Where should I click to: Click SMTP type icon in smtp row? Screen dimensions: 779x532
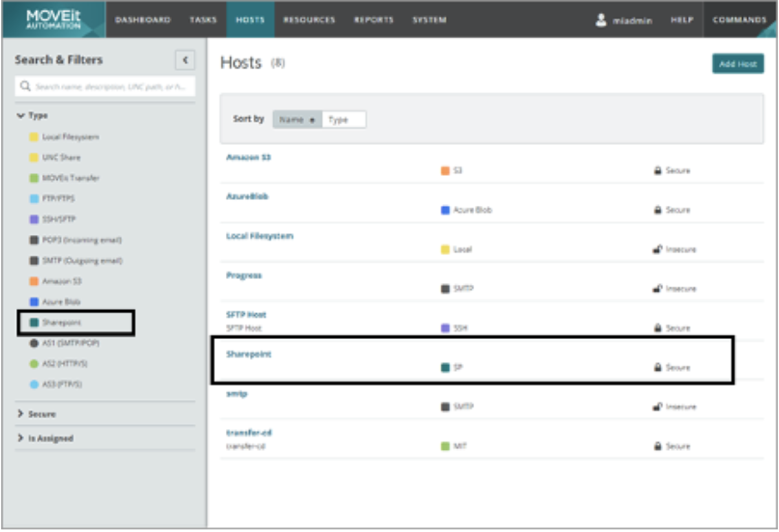[x=445, y=407]
